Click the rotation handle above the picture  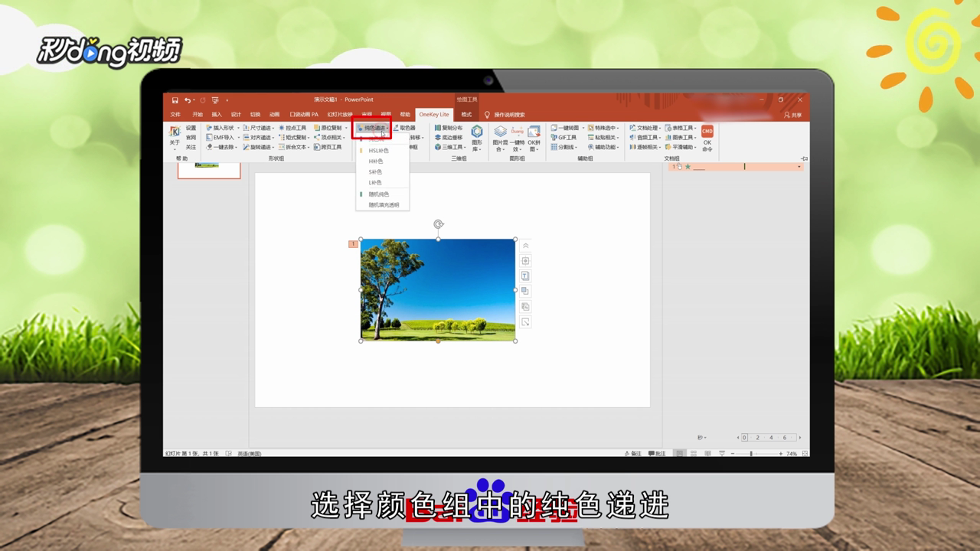pyautogui.click(x=438, y=224)
